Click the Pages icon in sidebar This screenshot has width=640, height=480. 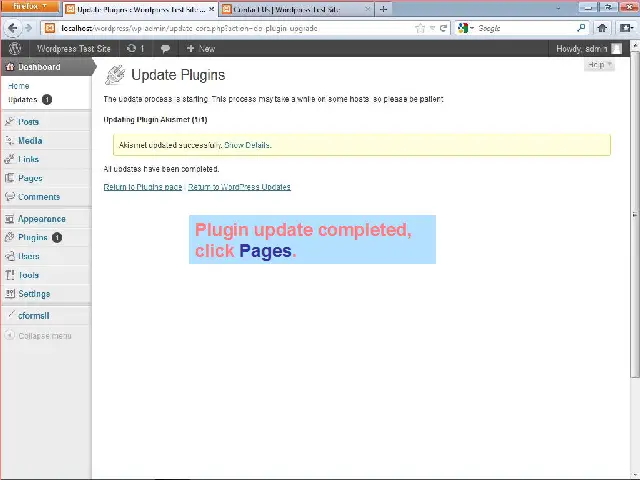point(9,178)
